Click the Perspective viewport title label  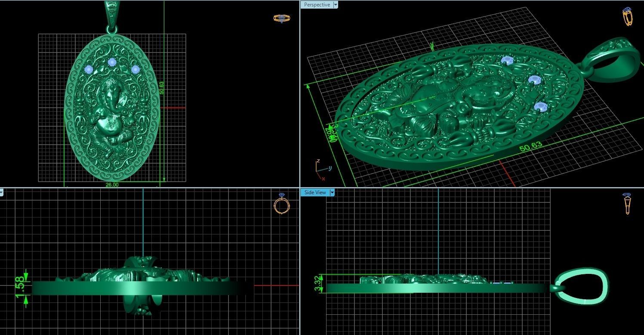click(x=317, y=5)
